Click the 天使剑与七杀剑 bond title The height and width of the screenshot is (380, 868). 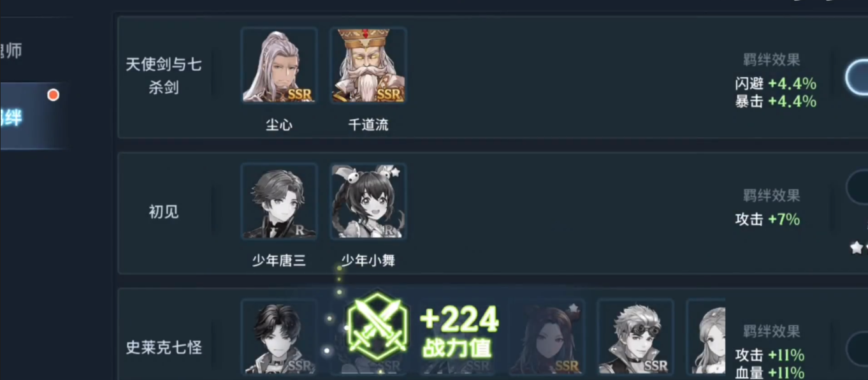tap(164, 76)
